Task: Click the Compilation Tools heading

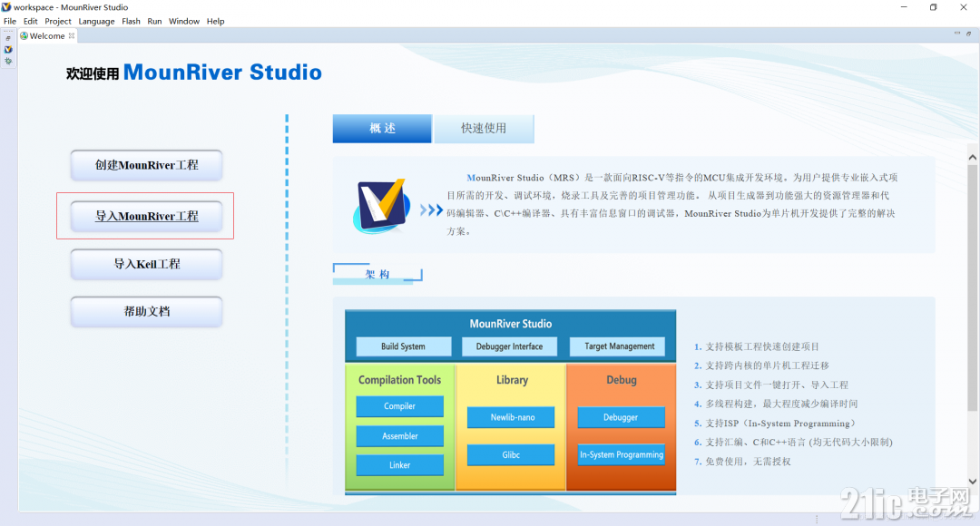Action: pyautogui.click(x=399, y=380)
